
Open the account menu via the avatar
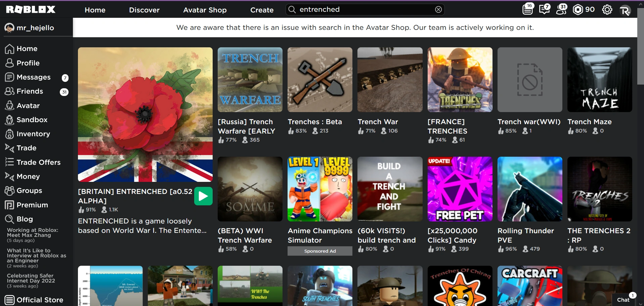[625, 10]
